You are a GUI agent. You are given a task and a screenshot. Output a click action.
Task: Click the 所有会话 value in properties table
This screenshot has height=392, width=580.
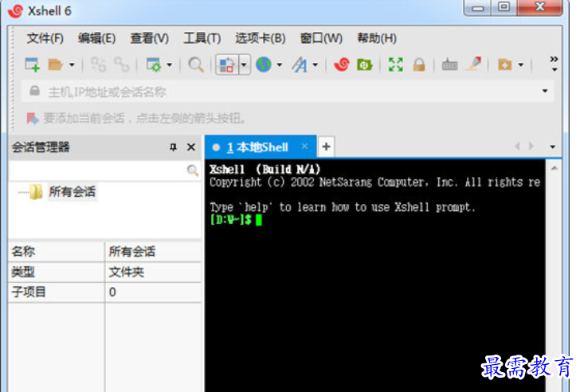153,252
